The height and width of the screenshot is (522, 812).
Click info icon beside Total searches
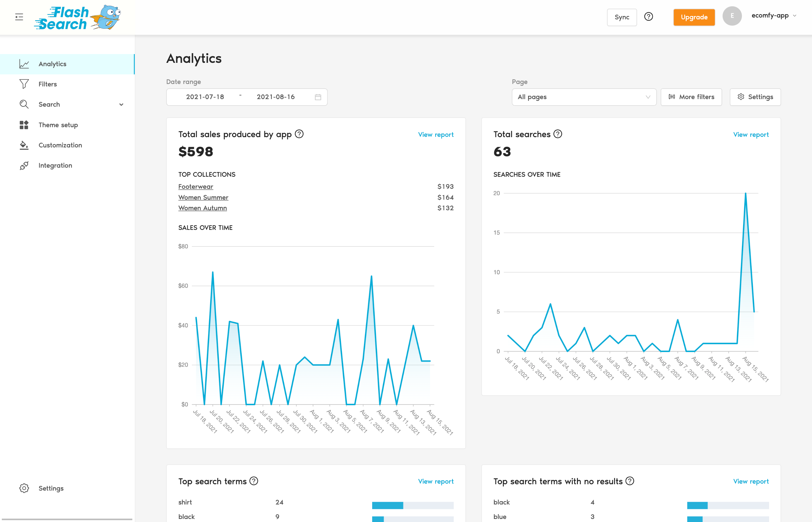click(x=557, y=134)
